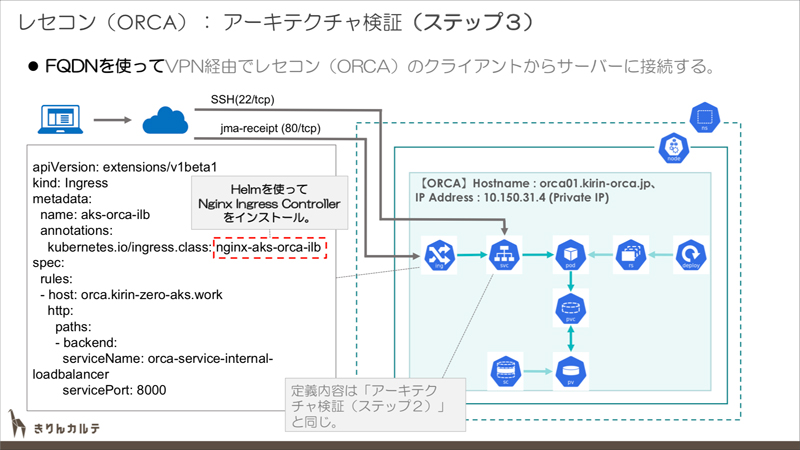Select the Kubernetes pvc icon

(570, 308)
